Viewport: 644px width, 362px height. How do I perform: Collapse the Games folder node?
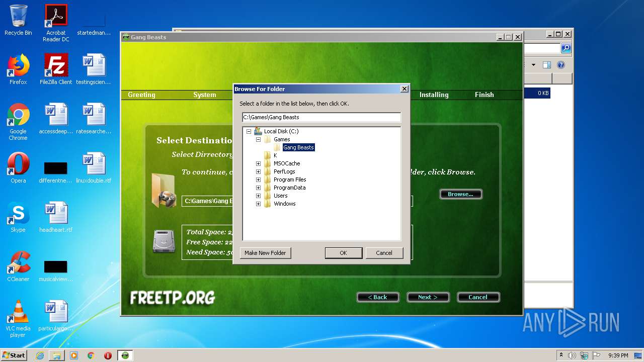pyautogui.click(x=258, y=139)
